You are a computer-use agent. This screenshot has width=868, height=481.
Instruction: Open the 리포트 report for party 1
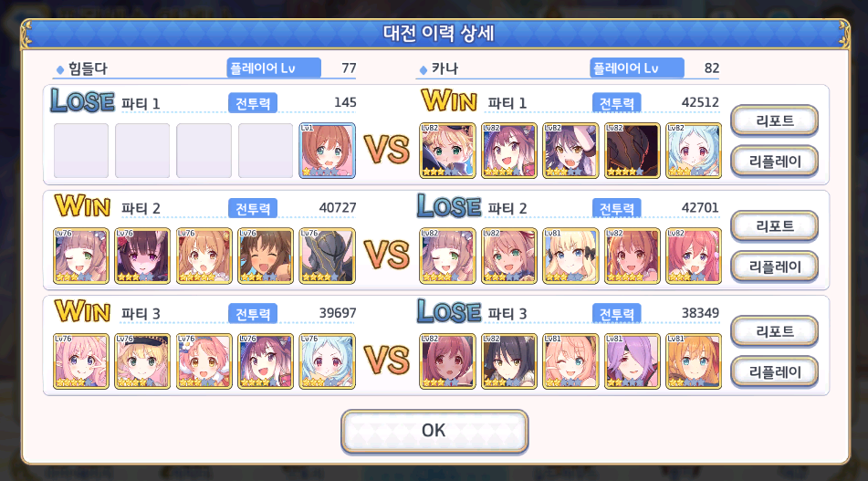[x=774, y=120]
